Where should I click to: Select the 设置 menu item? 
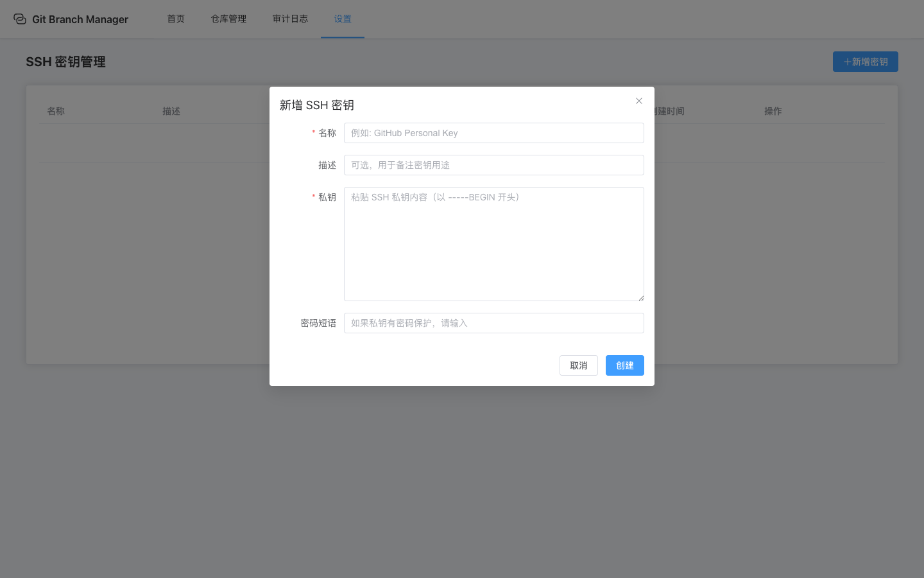[342, 19]
